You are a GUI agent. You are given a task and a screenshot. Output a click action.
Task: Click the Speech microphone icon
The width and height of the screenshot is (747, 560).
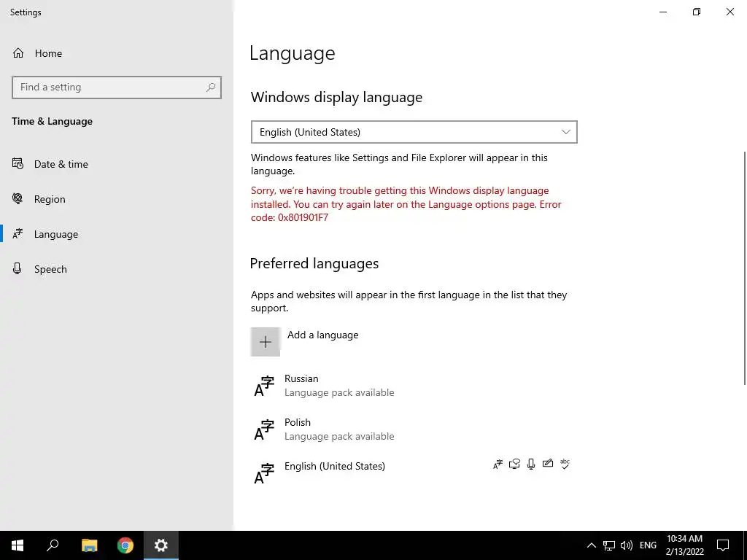[x=18, y=268]
